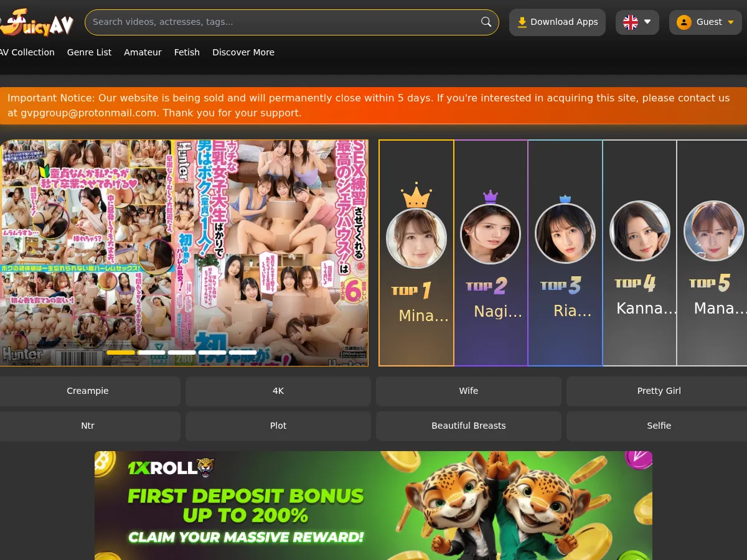Click the UK flag language icon
The image size is (747, 560).
tap(631, 22)
